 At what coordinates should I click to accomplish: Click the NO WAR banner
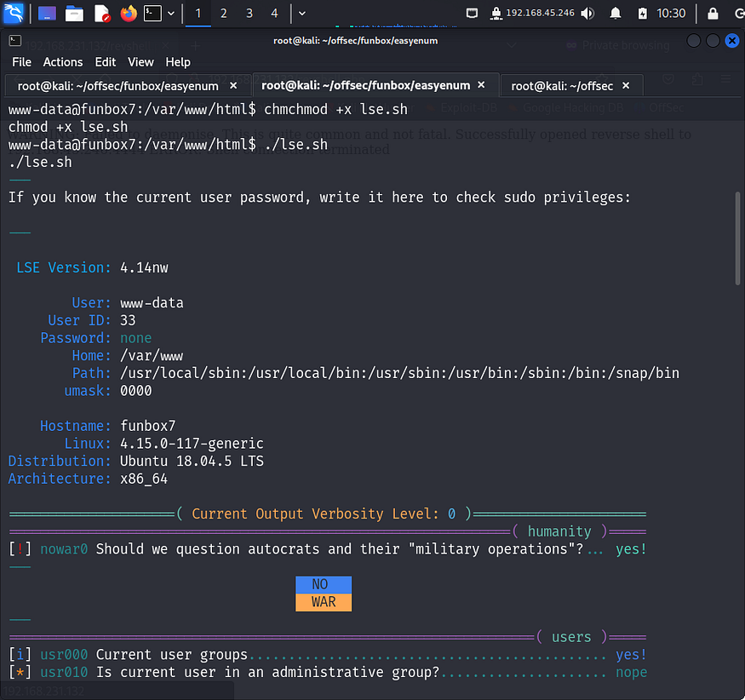click(x=324, y=594)
